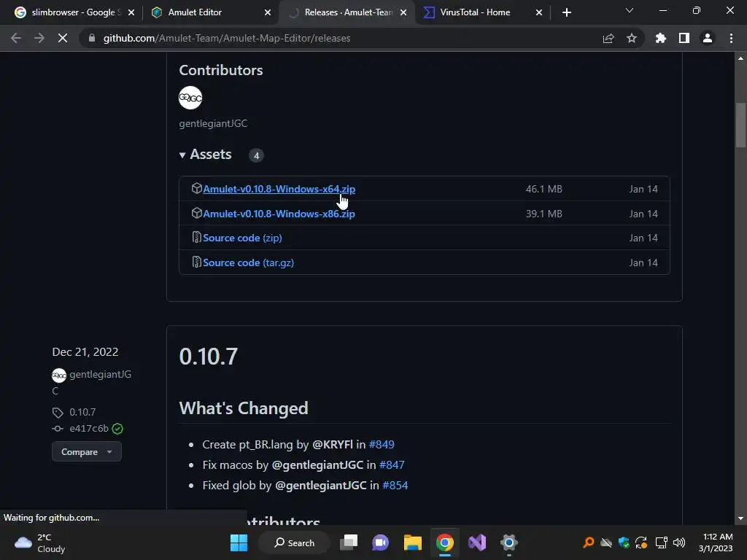Share this page icon

pos(608,38)
